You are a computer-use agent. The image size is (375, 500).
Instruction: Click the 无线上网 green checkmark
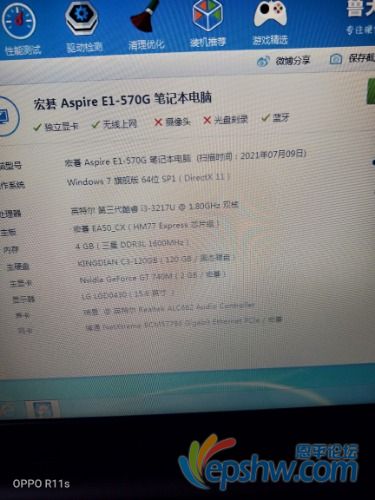tap(96, 125)
